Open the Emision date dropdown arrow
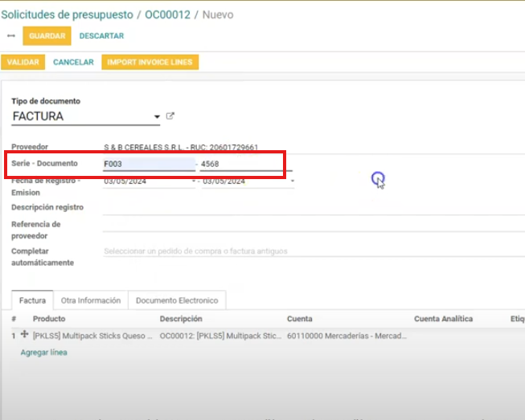 coord(290,181)
